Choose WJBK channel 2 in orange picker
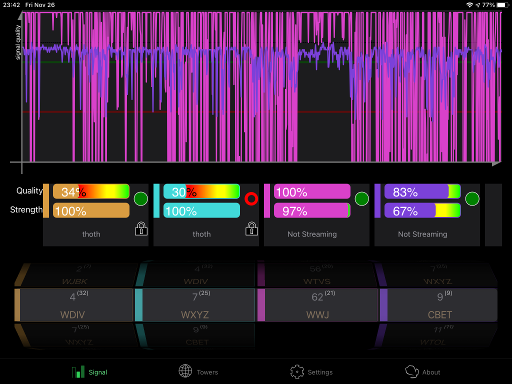Screen dimensions: 512x384 (77, 275)
